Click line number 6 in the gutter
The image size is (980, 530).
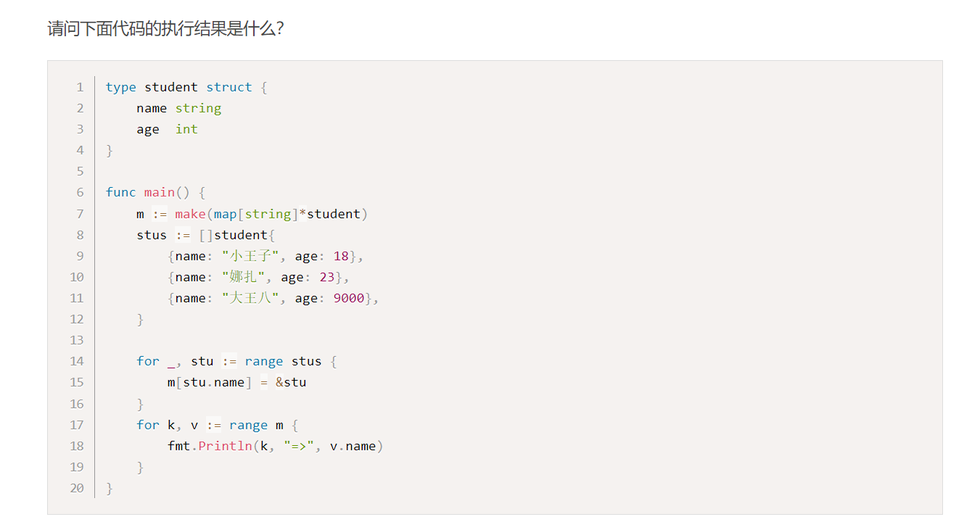coord(80,192)
